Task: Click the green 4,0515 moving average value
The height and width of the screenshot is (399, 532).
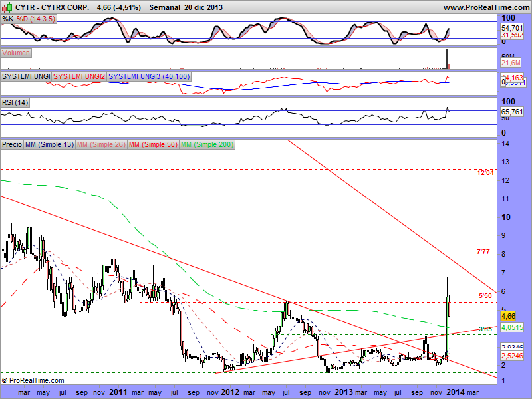Action: click(512, 327)
